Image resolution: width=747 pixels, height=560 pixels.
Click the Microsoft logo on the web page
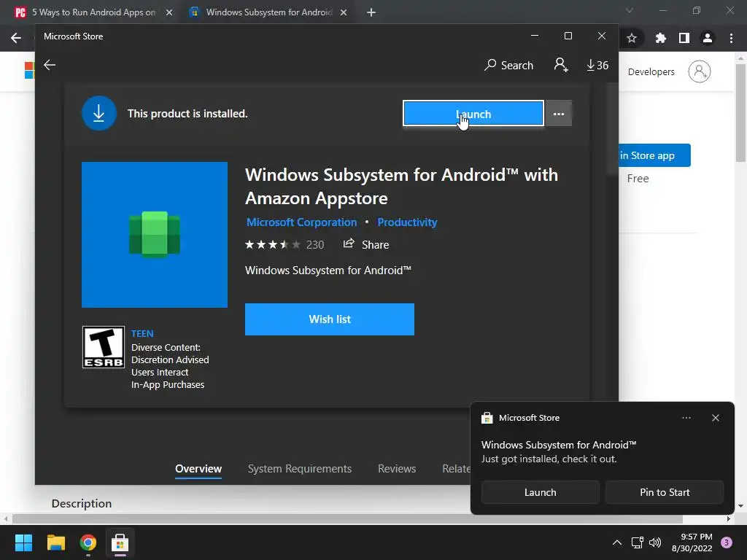(x=29, y=70)
